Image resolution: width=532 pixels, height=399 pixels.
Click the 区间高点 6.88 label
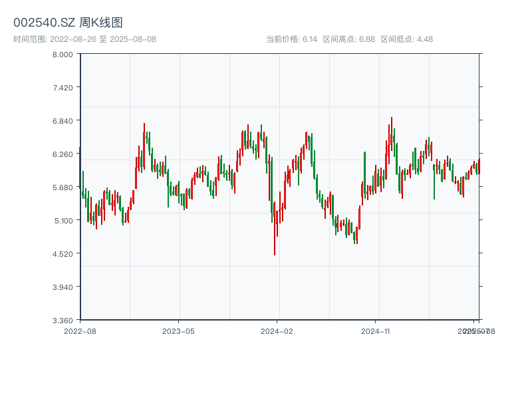tap(348, 39)
